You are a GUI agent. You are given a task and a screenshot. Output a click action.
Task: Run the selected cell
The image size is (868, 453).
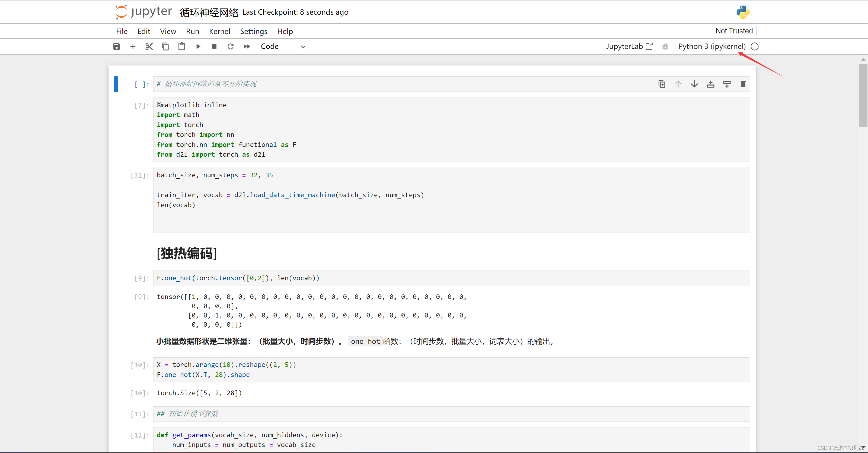click(198, 46)
